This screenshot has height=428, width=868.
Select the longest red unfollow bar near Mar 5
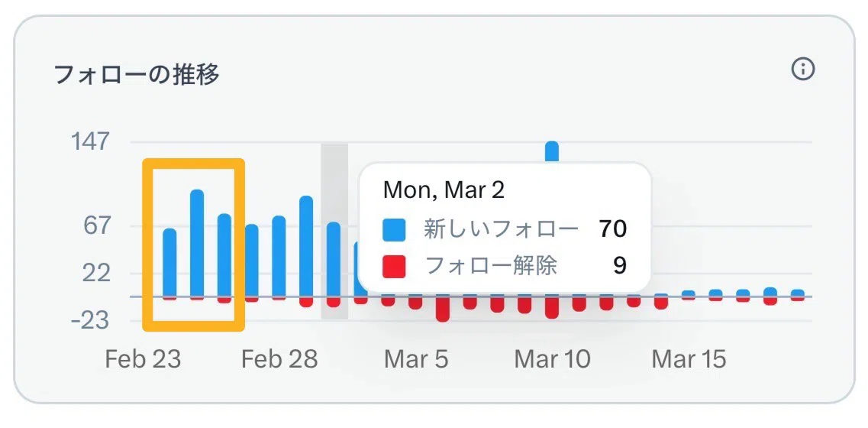point(443,309)
